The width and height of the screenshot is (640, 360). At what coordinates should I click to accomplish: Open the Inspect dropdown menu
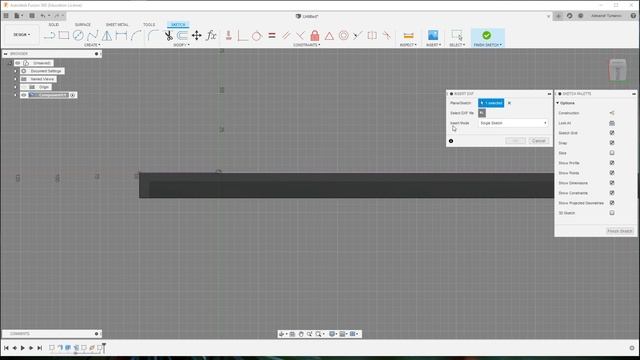point(408,45)
